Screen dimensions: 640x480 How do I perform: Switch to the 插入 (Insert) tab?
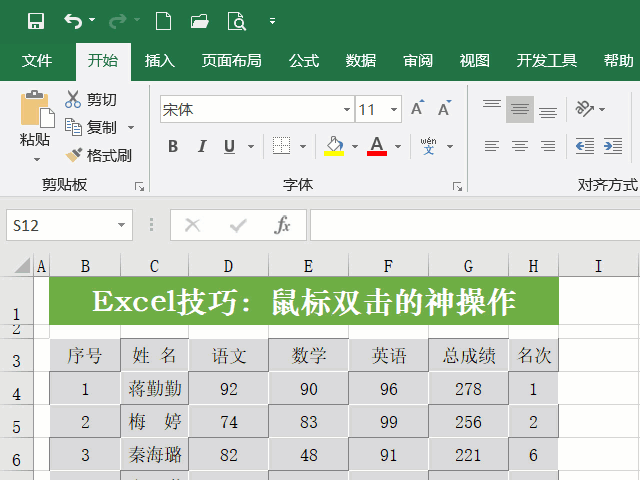click(160, 61)
